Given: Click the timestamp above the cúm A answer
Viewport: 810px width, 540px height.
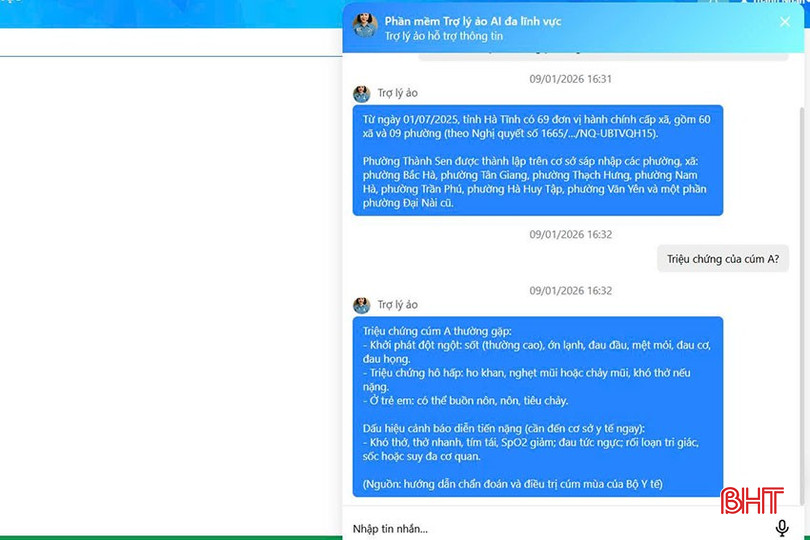Looking at the screenshot, I should tap(570, 291).
